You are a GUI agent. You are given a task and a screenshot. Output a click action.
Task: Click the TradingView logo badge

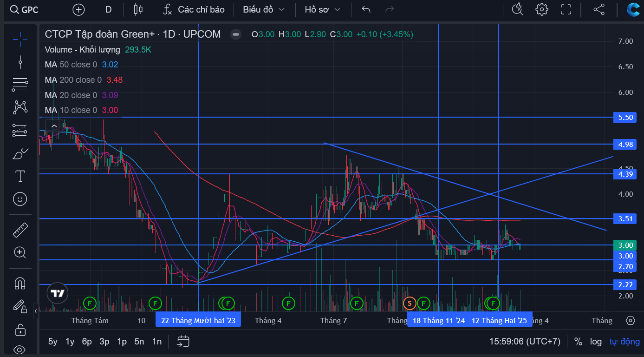click(58, 293)
